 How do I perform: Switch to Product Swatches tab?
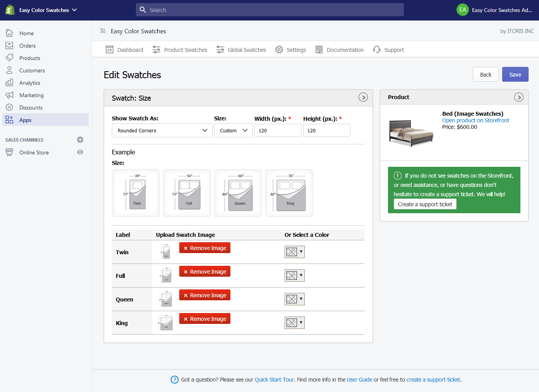point(180,50)
